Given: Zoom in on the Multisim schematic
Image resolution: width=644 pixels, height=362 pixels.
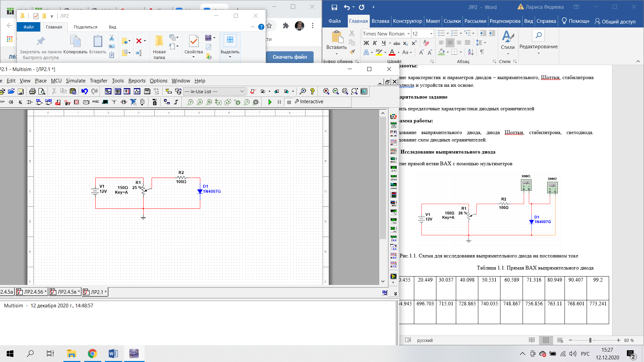Looking at the screenshot, I should point(326,91).
